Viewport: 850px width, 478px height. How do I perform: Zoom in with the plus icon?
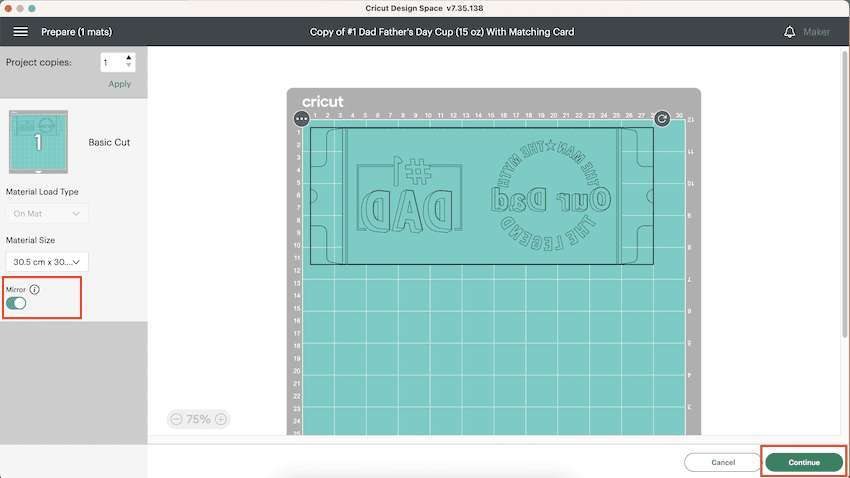pyautogui.click(x=221, y=419)
